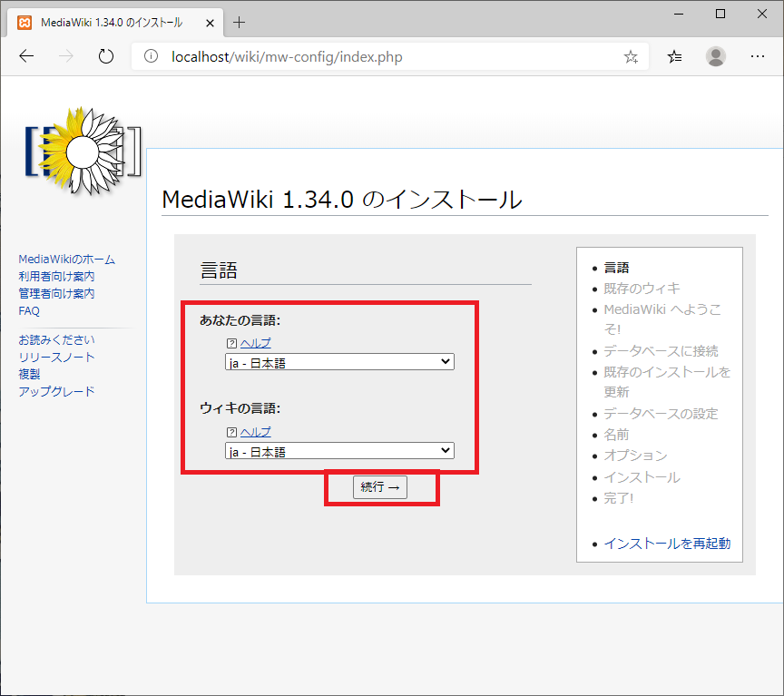Screen dimensions: 784x696
Task: Click インストールを再起動 link
Action: pyautogui.click(x=667, y=544)
